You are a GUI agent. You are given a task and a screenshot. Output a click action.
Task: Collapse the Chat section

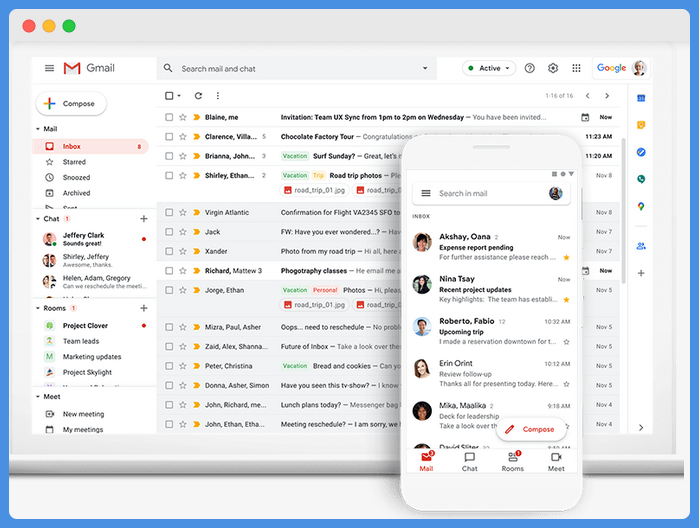pyautogui.click(x=38, y=219)
